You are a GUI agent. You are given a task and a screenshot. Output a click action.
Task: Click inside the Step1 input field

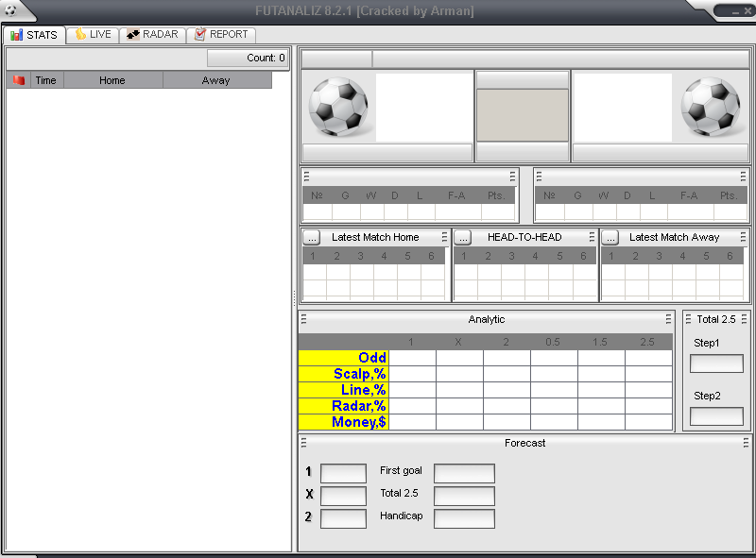click(x=716, y=364)
